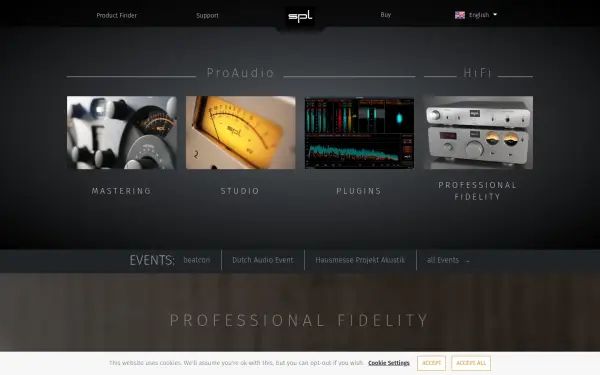
Task: Open the Hausmesse Projekt Akustik event
Action: coord(360,260)
